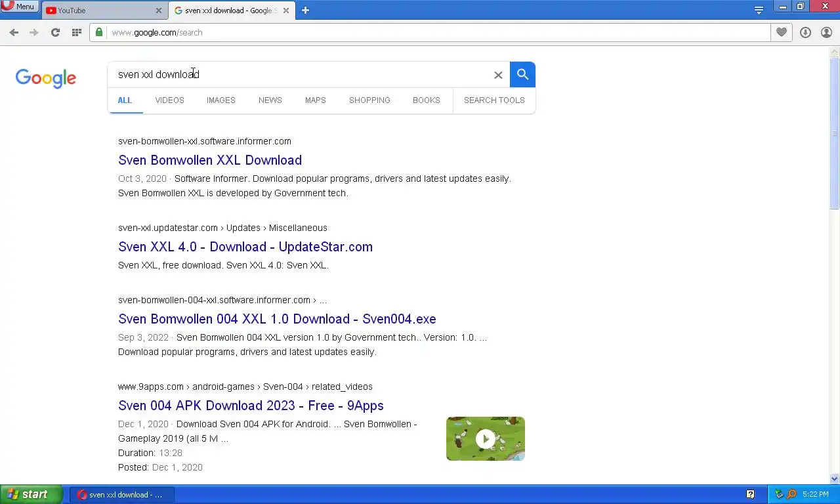This screenshot has height=504, width=840.
Task: Close the Google search tab
Action: (x=286, y=10)
